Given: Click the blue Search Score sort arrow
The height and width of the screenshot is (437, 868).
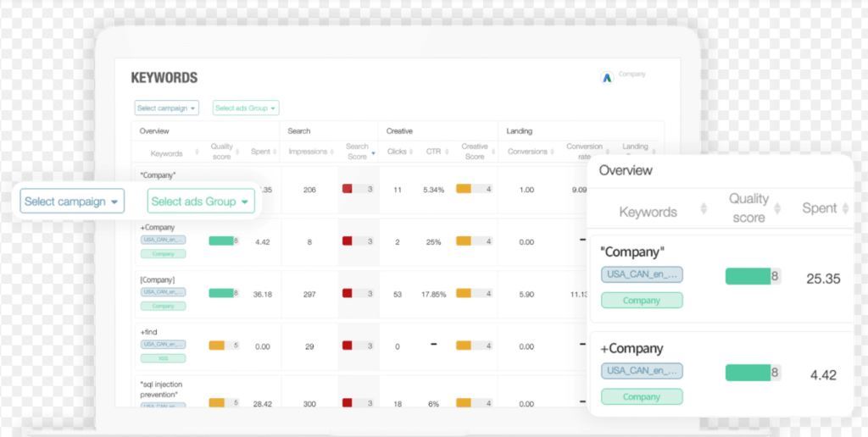Looking at the screenshot, I should (x=373, y=152).
